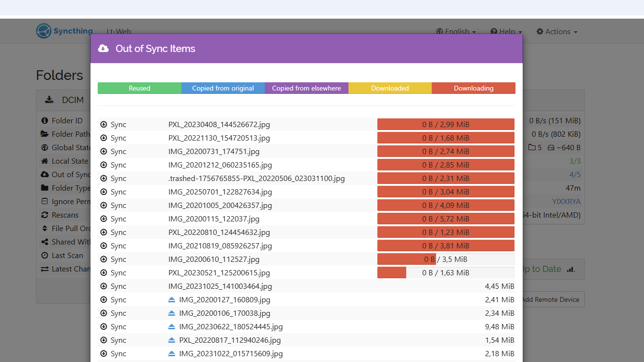The width and height of the screenshot is (644, 362).
Task: Click progress bar for IMG_20200610_112527.jpg
Action: coord(446,259)
